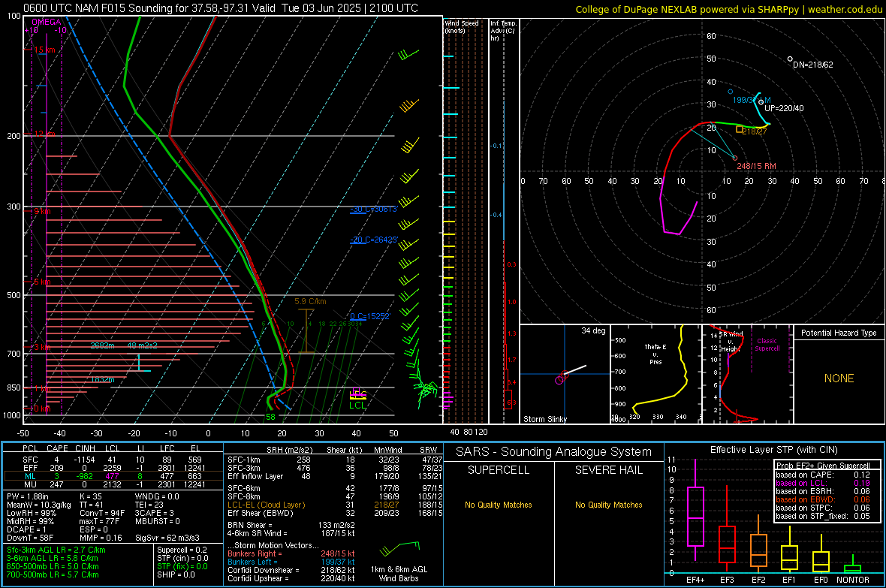Click the 9 km height marker
This screenshot has width=886, height=588.
click(42, 212)
